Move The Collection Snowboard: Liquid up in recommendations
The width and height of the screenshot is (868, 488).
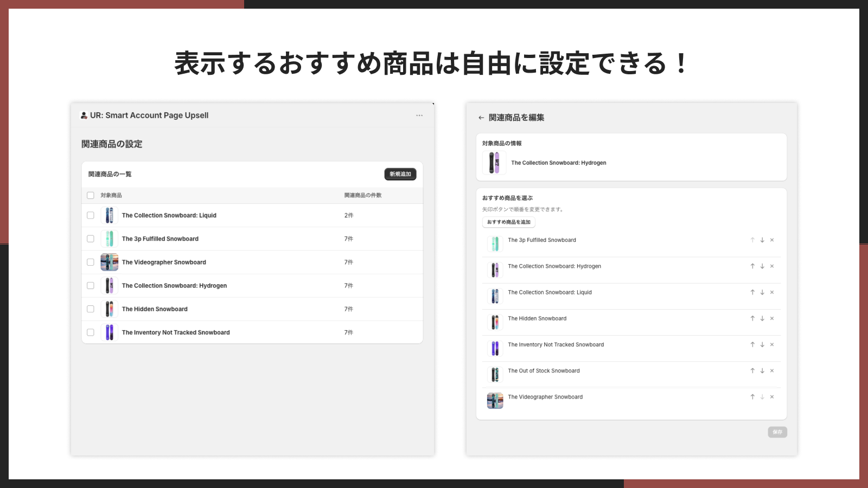(x=752, y=292)
